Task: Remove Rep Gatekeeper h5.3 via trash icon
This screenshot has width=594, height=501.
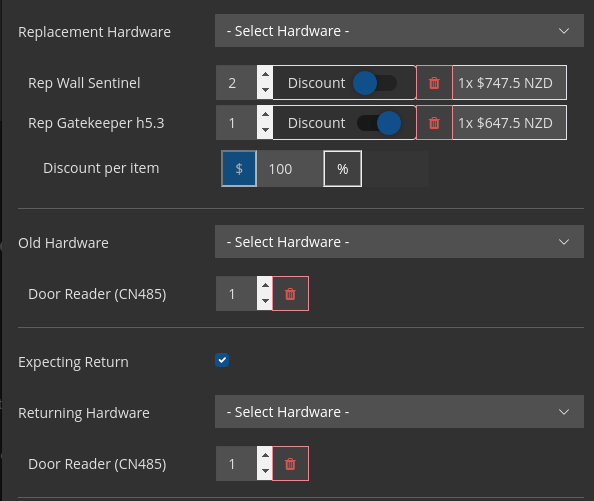Action: pyautogui.click(x=434, y=123)
